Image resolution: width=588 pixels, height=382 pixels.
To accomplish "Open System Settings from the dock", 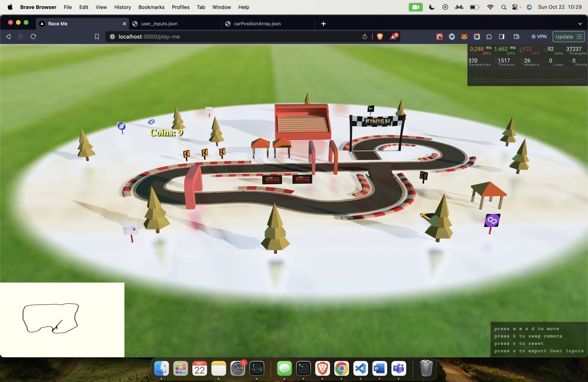I will pos(238,368).
